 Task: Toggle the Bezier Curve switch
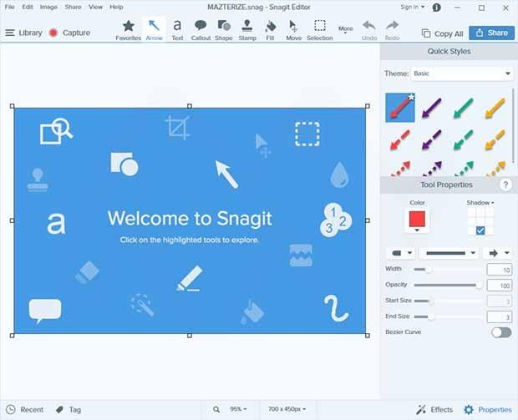(x=501, y=332)
